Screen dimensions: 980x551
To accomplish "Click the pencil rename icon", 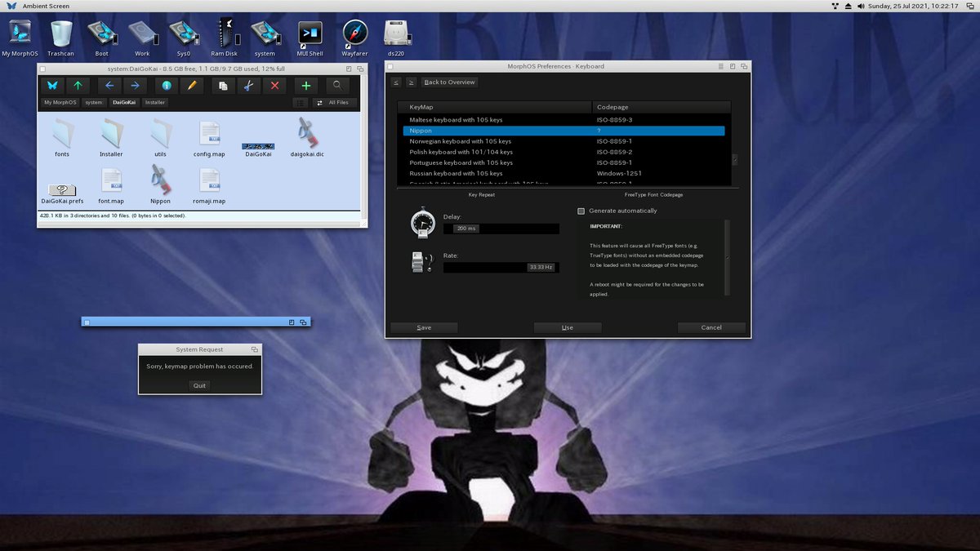I will pos(191,85).
